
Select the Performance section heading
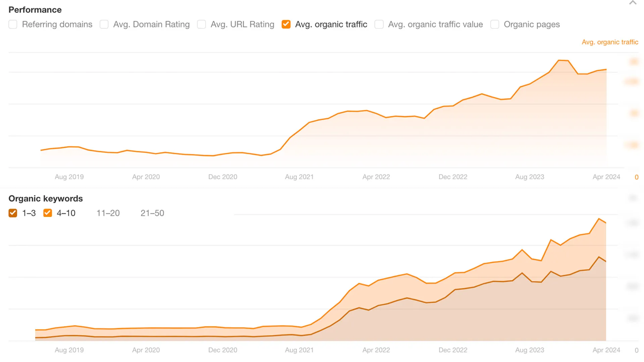[x=35, y=10]
